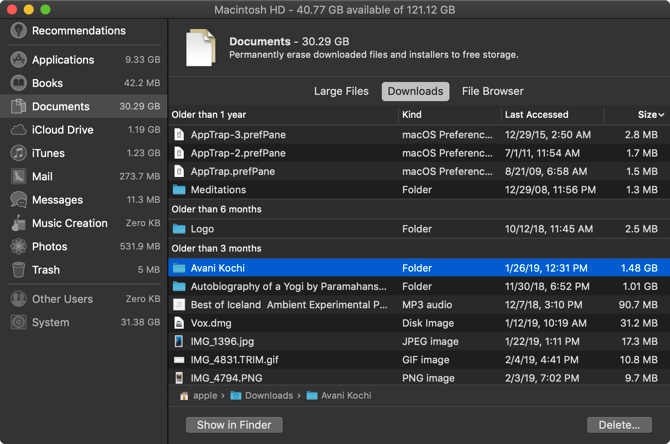670x444 pixels.
Task: Click the Kind column header
Action: tap(412, 115)
